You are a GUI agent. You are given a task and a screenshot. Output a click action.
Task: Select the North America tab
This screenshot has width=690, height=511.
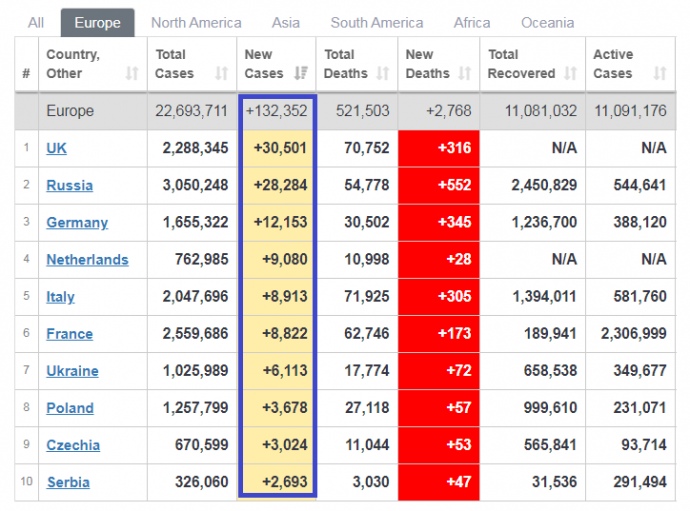tap(196, 22)
